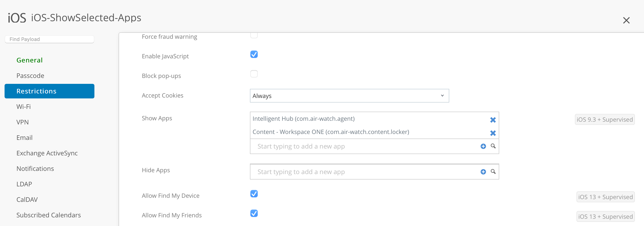Click plus icon in Hide Apps field
The width and height of the screenshot is (644, 226).
(483, 172)
